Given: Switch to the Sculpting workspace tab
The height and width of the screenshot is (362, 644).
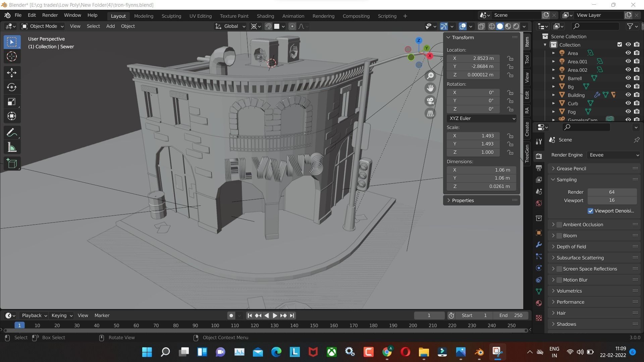Looking at the screenshot, I should [171, 16].
